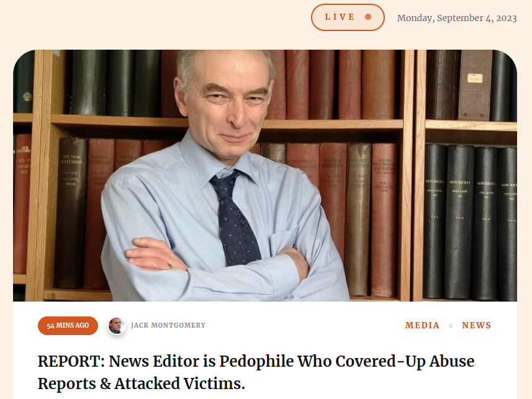Image resolution: width=532 pixels, height=399 pixels.
Task: Open the REPORT: News Editor headline link
Action: (256, 372)
